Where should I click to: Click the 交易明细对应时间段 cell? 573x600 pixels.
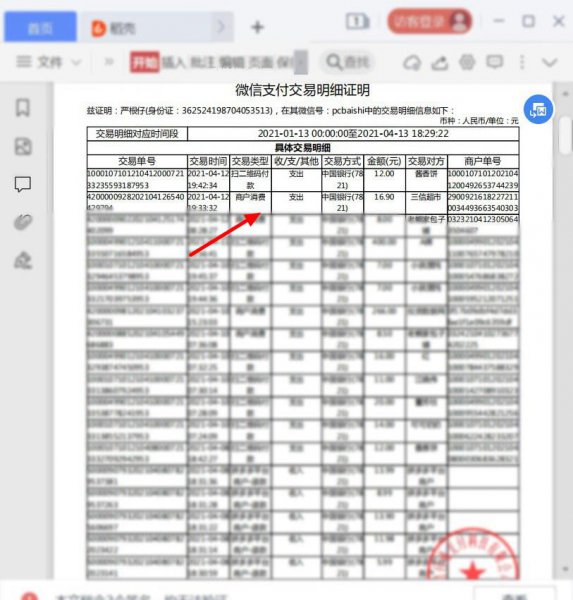coord(137,134)
